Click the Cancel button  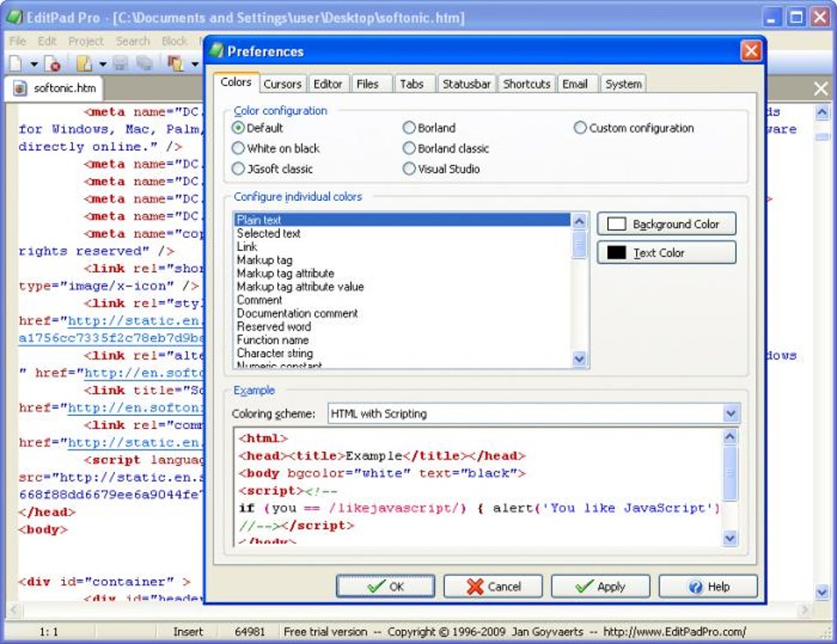coord(492,587)
